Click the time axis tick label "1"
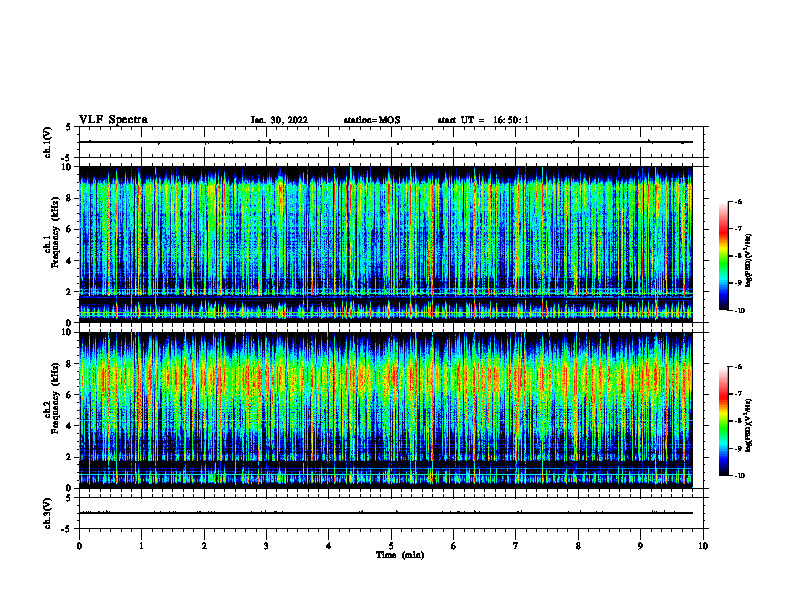The width and height of the screenshot is (792, 612). pyautogui.click(x=141, y=546)
